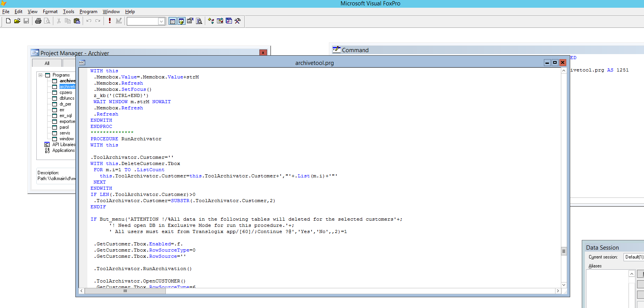Click the Paste clipboard icon
This screenshot has width=644, height=308.
click(x=77, y=21)
